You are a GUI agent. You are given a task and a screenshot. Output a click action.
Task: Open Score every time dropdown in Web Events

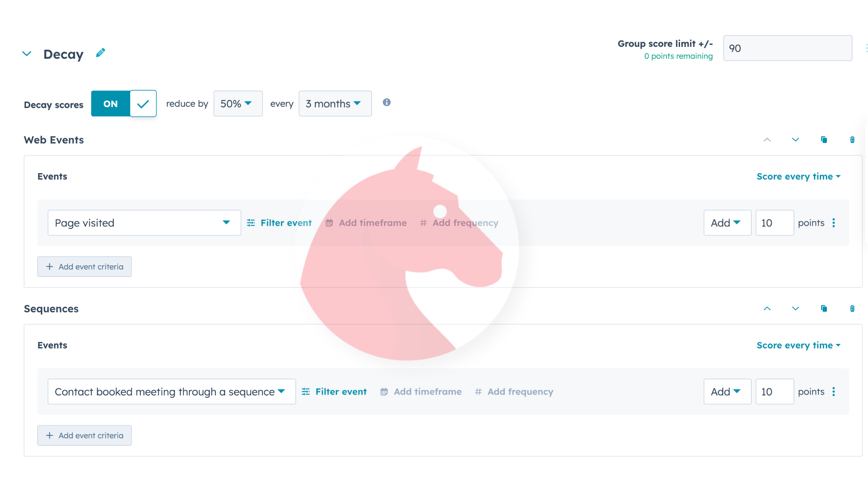click(798, 176)
